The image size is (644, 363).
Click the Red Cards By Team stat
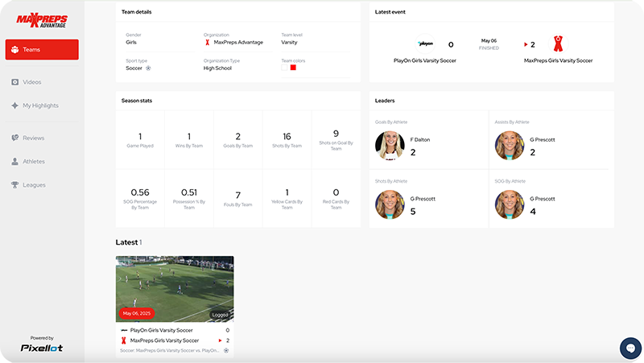(336, 198)
